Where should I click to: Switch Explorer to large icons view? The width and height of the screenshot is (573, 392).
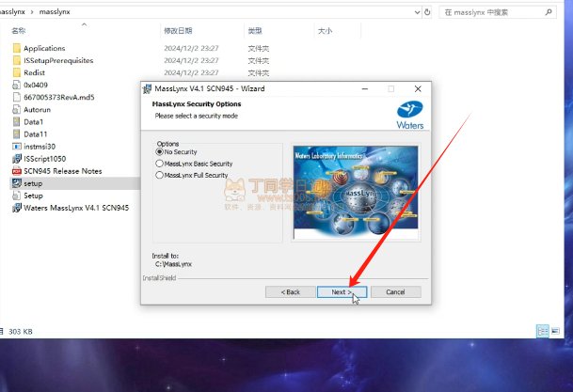555,331
